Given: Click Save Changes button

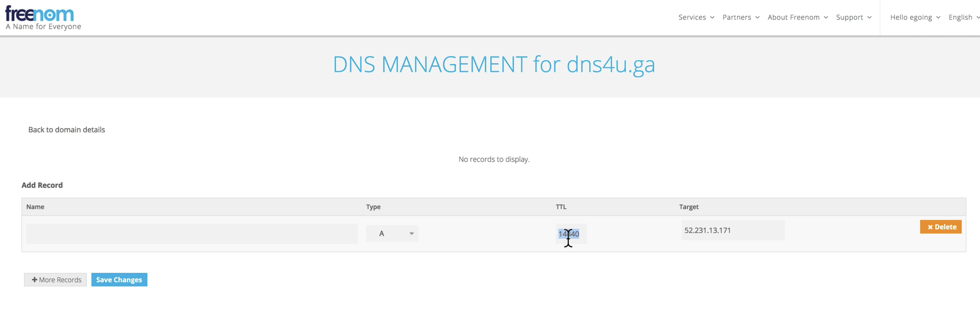Looking at the screenshot, I should point(119,280).
